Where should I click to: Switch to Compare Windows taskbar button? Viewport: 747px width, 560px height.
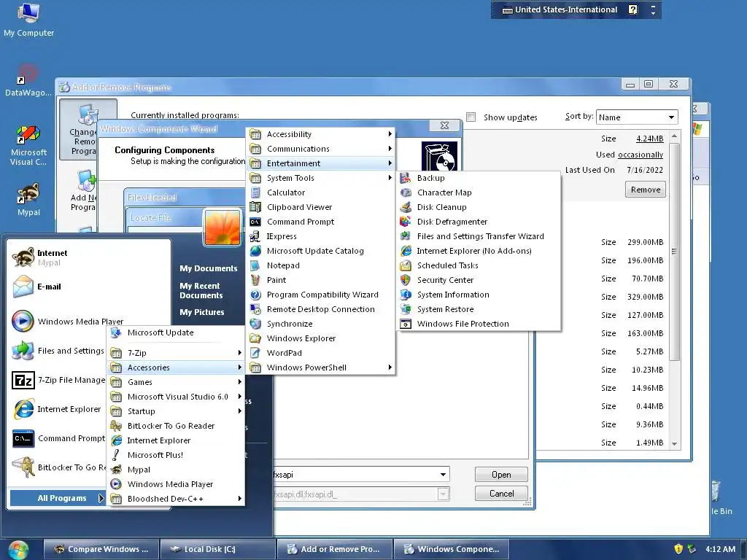click(101, 549)
